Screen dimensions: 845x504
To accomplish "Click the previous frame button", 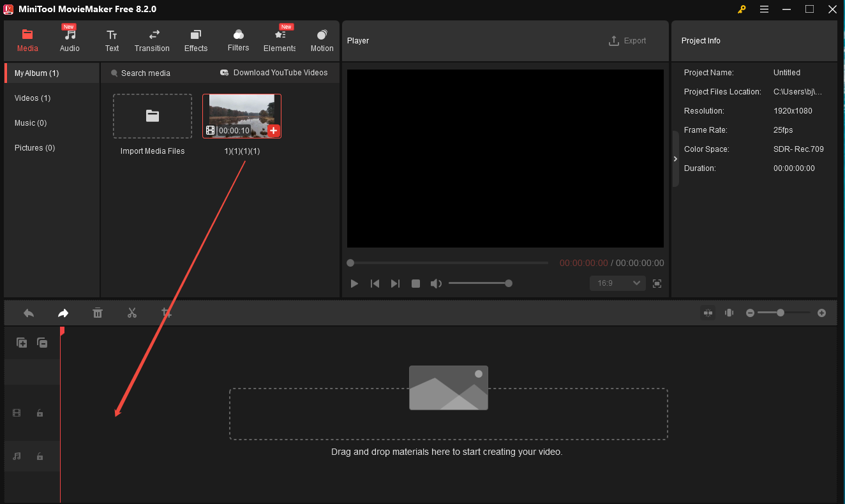I will click(x=375, y=283).
